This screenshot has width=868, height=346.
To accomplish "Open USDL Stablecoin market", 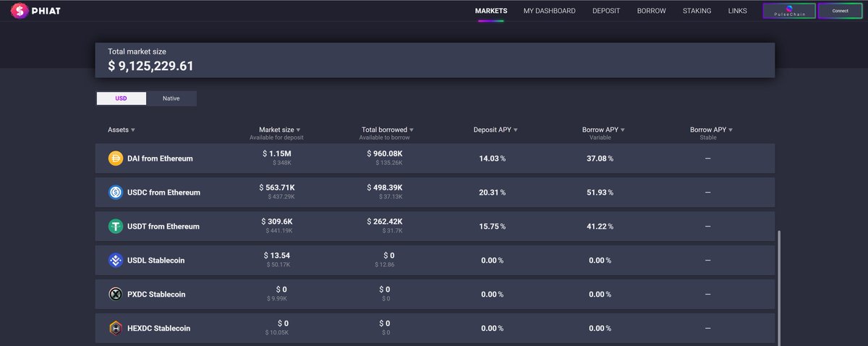I will (x=435, y=260).
